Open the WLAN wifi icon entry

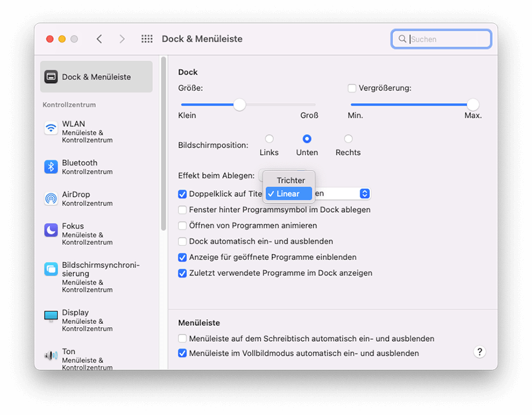(x=51, y=128)
